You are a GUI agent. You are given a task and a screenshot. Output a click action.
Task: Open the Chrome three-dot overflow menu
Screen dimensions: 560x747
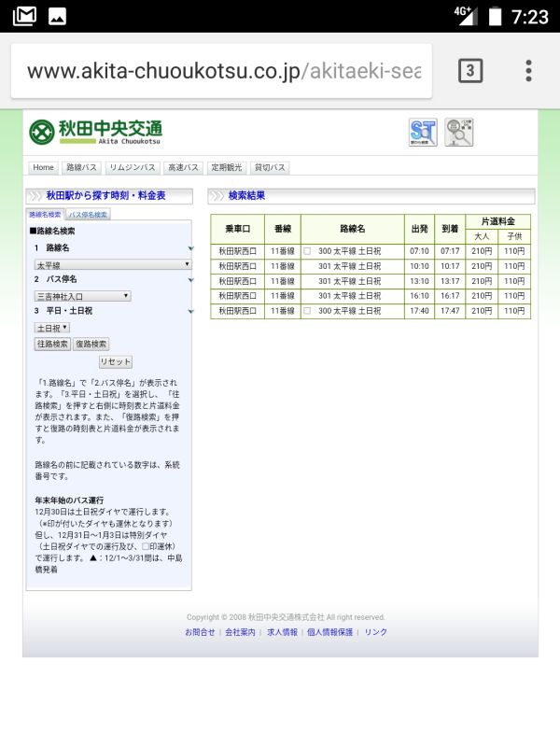(528, 71)
